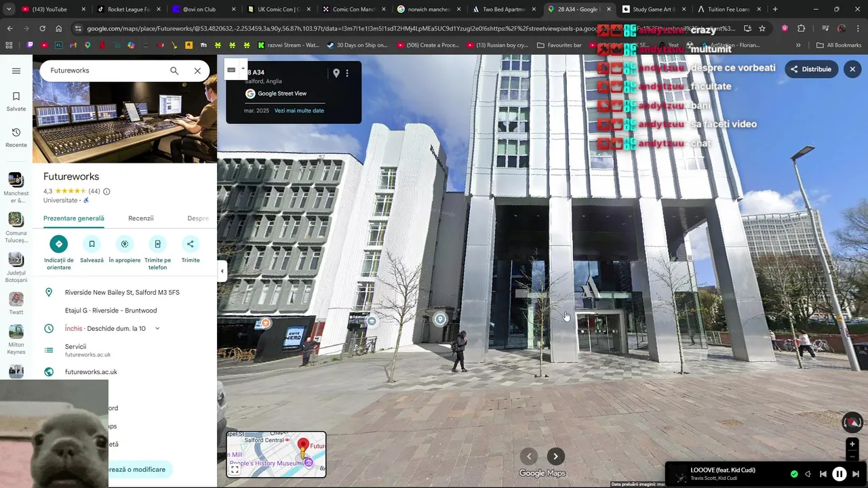The image size is (868, 488).
Task: Open Județul Botoșani recent item
Action: [x=16, y=268]
